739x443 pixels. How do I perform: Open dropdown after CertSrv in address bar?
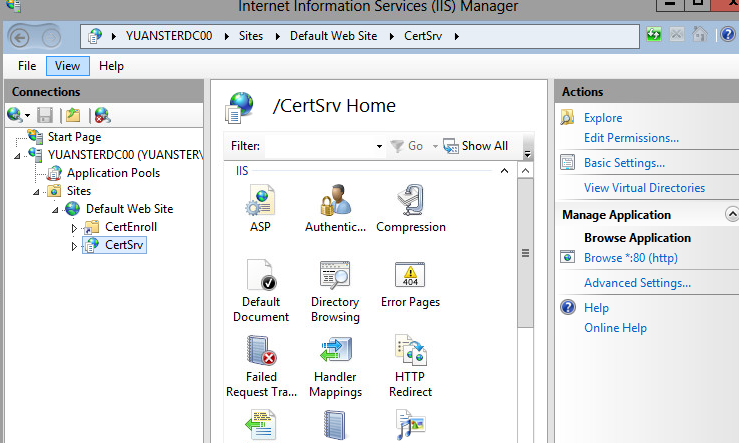(456, 36)
